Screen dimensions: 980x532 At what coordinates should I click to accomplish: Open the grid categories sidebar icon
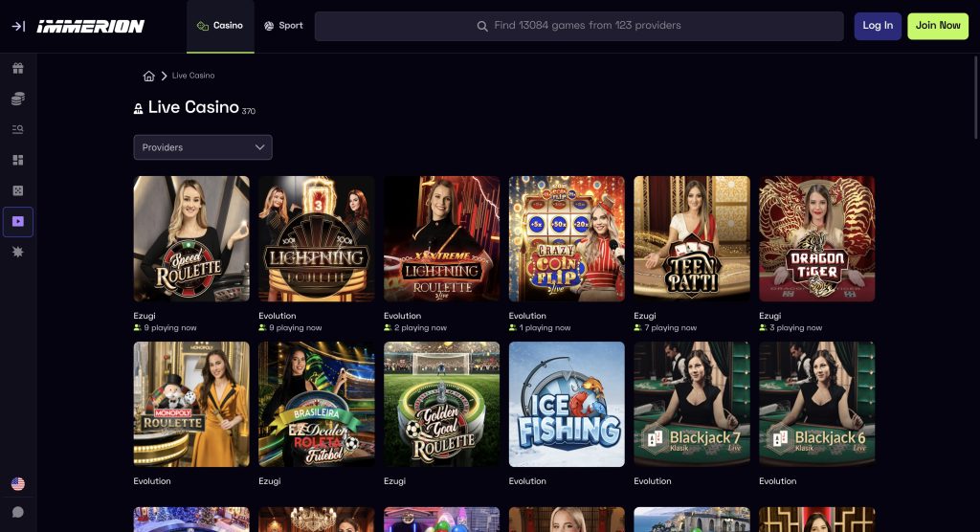[x=18, y=160]
